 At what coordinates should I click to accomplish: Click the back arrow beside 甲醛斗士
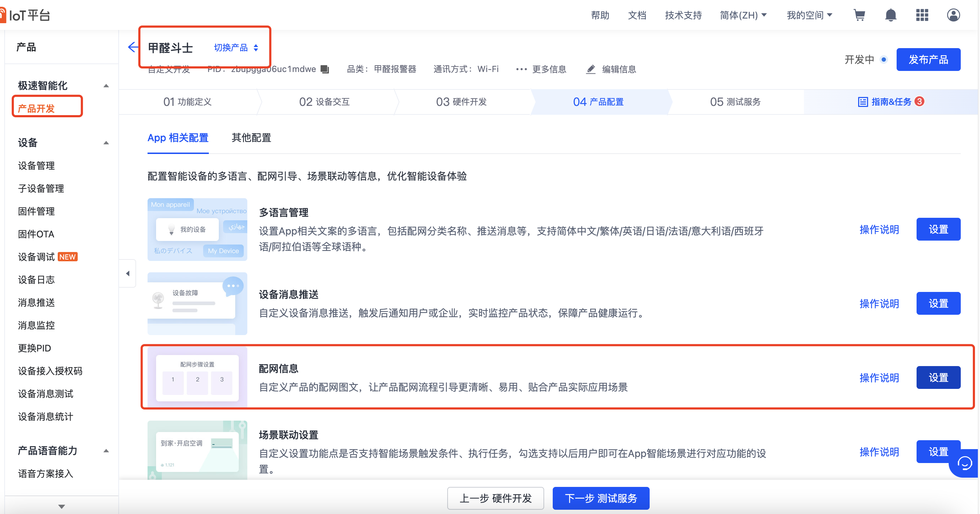[x=133, y=47]
